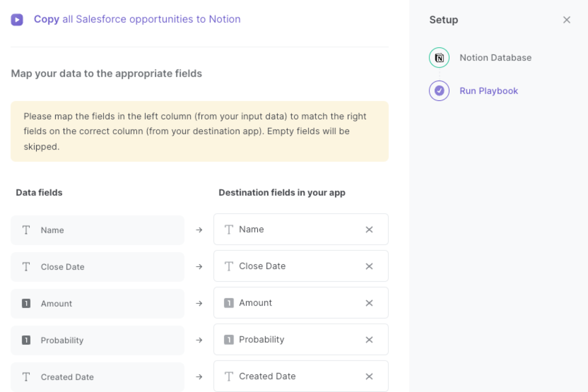Open the Created Date destination field selector
This screenshot has height=392, width=588.
click(x=301, y=376)
